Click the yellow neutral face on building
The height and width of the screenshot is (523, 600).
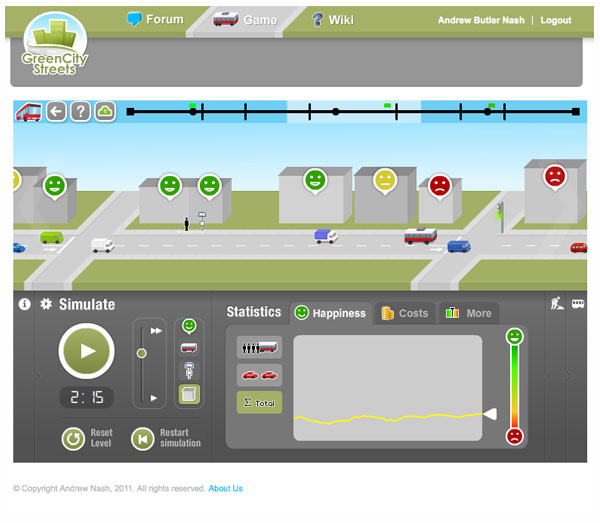pyautogui.click(x=385, y=181)
